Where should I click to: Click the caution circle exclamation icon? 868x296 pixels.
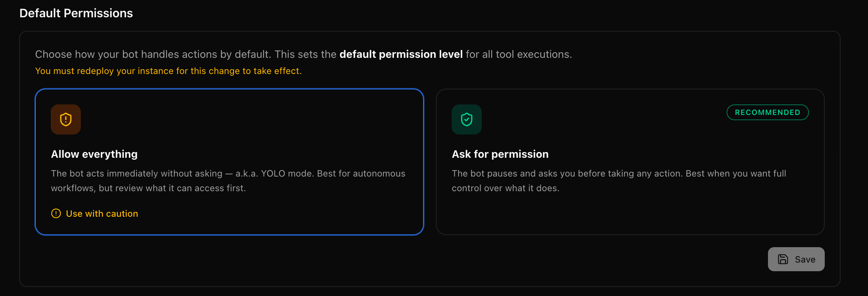pos(56,214)
